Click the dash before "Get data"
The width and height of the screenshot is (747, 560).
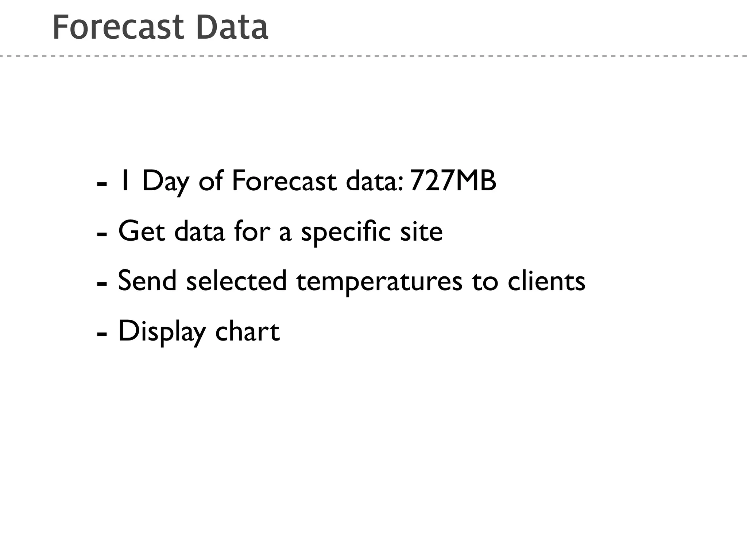pyautogui.click(x=101, y=233)
